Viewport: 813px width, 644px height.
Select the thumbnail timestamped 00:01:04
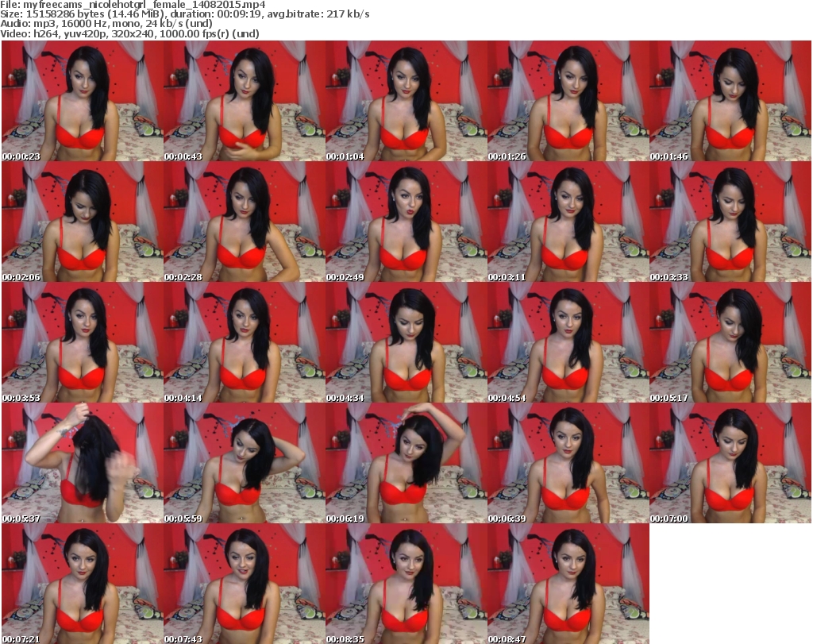click(x=406, y=101)
